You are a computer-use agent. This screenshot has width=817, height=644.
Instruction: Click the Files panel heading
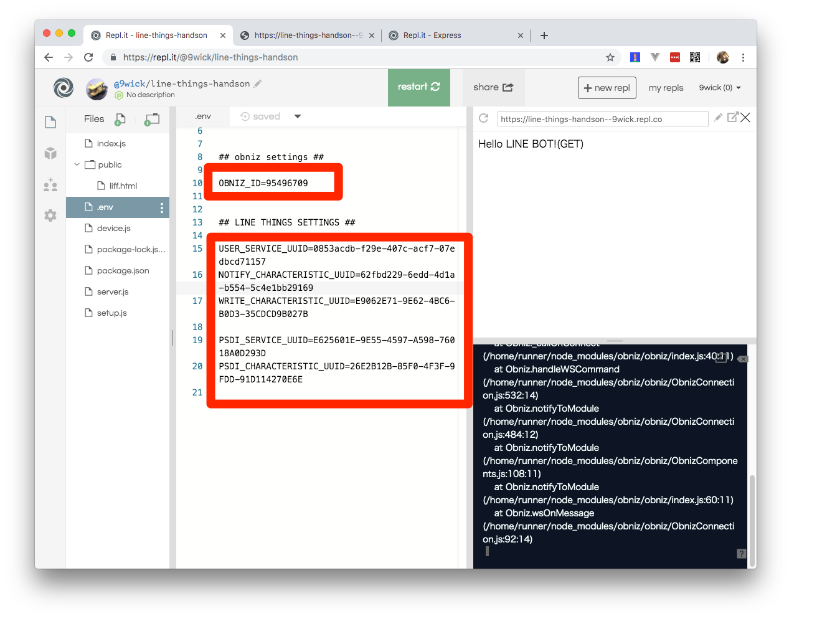(x=94, y=119)
